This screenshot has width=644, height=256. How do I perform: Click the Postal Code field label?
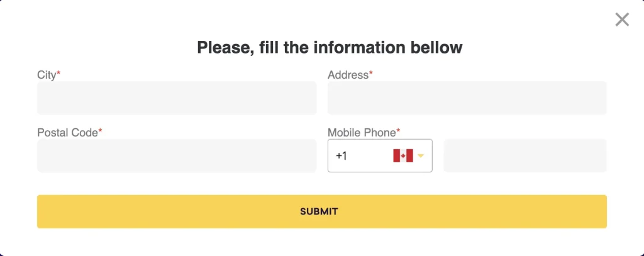click(67, 133)
